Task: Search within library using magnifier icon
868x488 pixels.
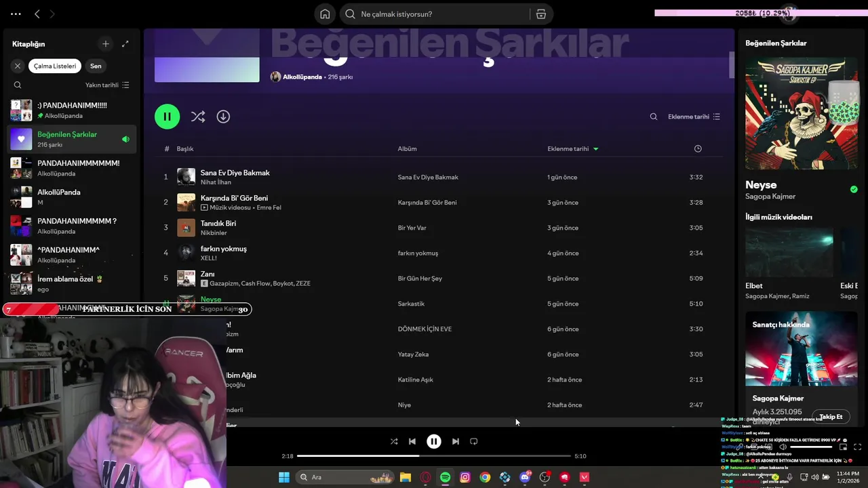Action: pyautogui.click(x=18, y=85)
